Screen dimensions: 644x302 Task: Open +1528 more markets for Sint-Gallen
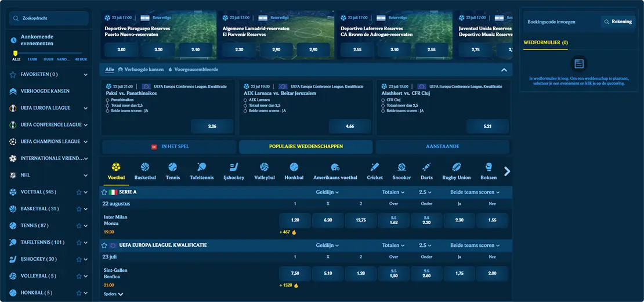pyautogui.click(x=289, y=285)
